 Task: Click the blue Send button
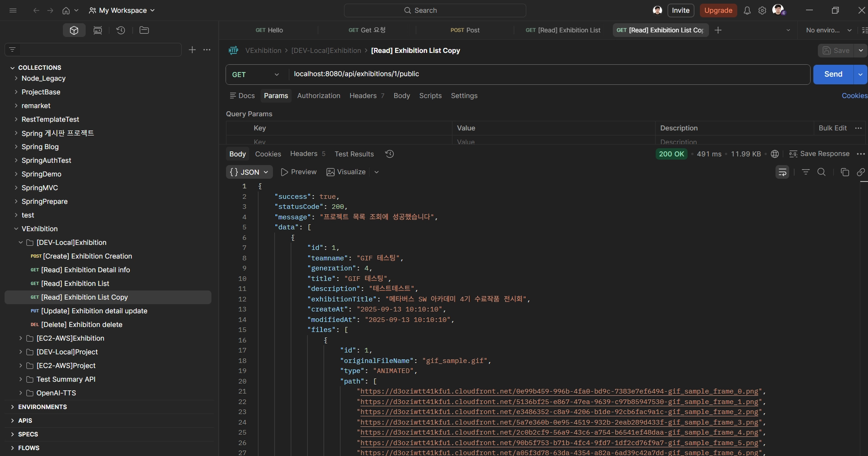click(x=832, y=74)
